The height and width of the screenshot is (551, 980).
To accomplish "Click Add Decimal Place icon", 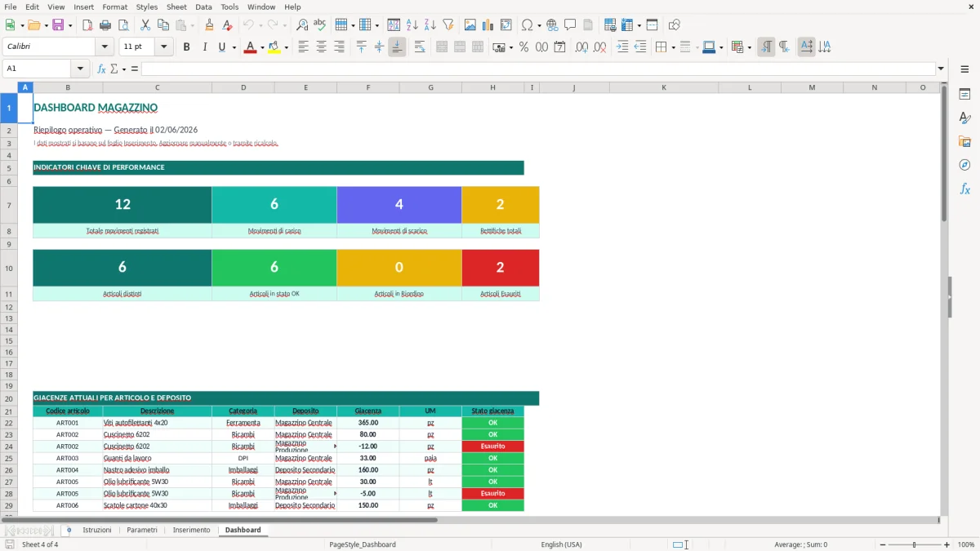I will coord(582,47).
